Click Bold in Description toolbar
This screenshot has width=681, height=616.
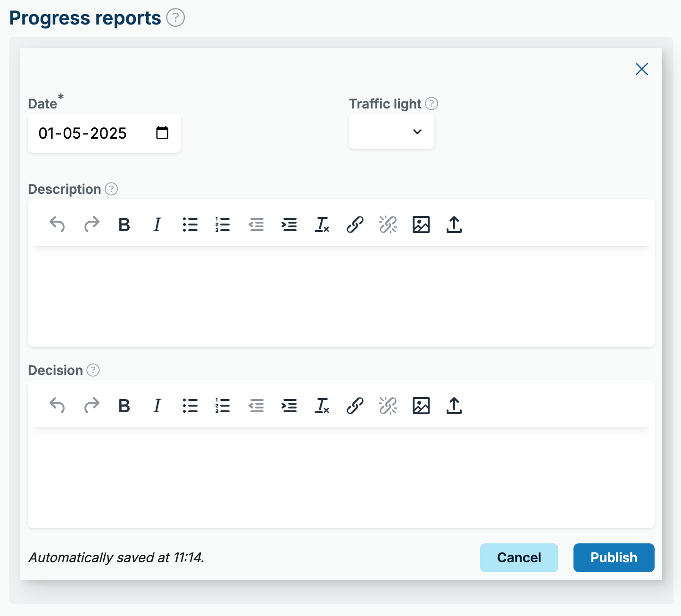[x=124, y=225]
